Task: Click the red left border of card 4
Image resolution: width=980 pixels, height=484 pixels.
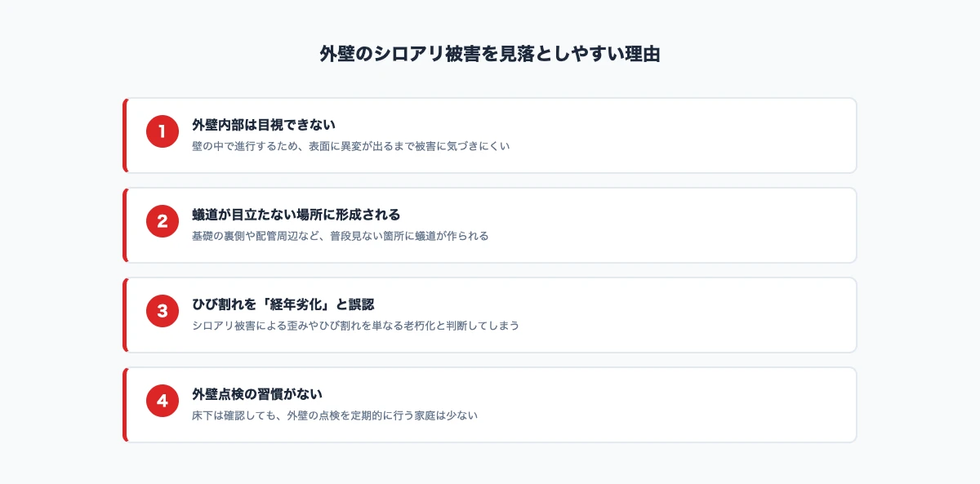Action: [x=125, y=405]
